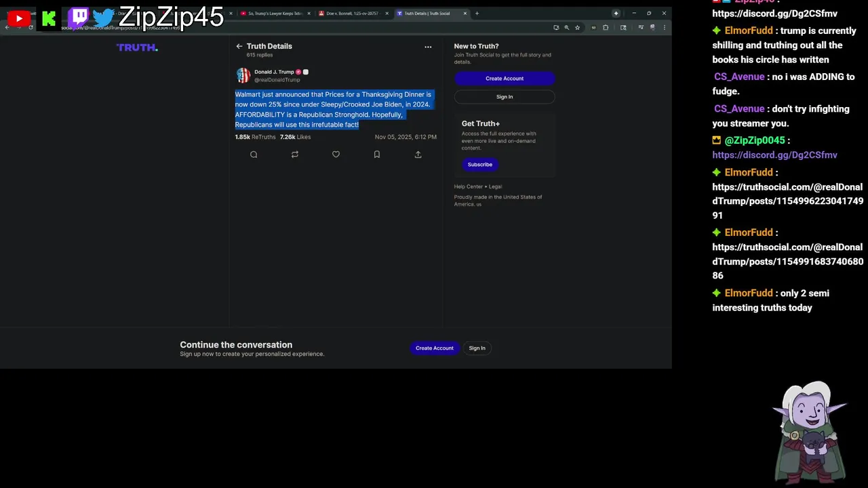
Task: Open the three-dot menu of the post
Action: click(428, 47)
